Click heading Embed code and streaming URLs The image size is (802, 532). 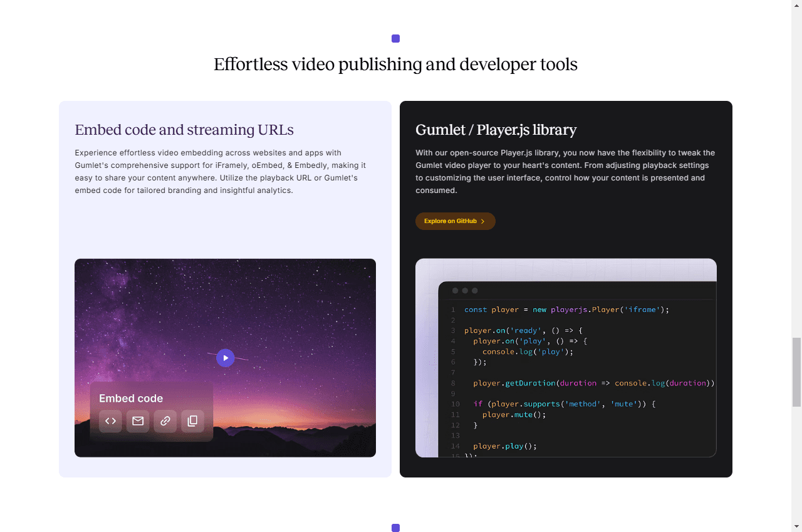[x=184, y=130]
